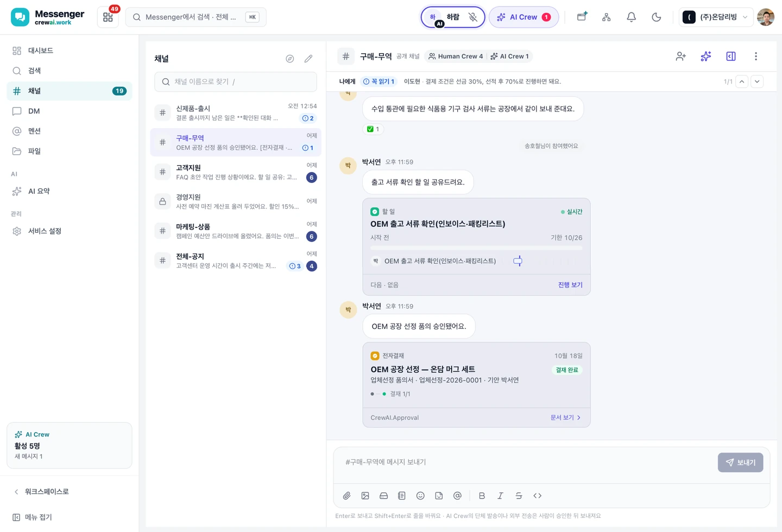Open the 신제품-출시 channel

(x=236, y=112)
